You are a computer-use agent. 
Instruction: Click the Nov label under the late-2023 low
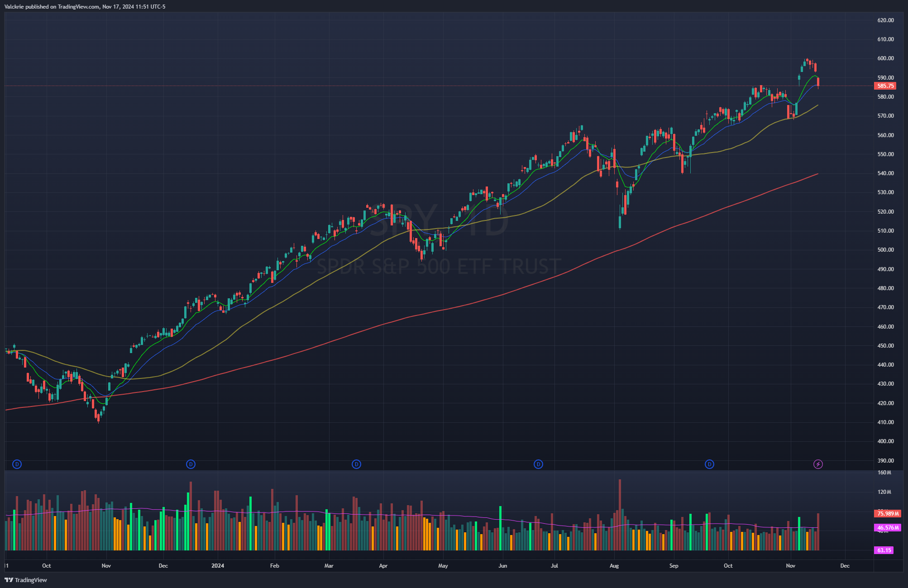(x=106, y=566)
